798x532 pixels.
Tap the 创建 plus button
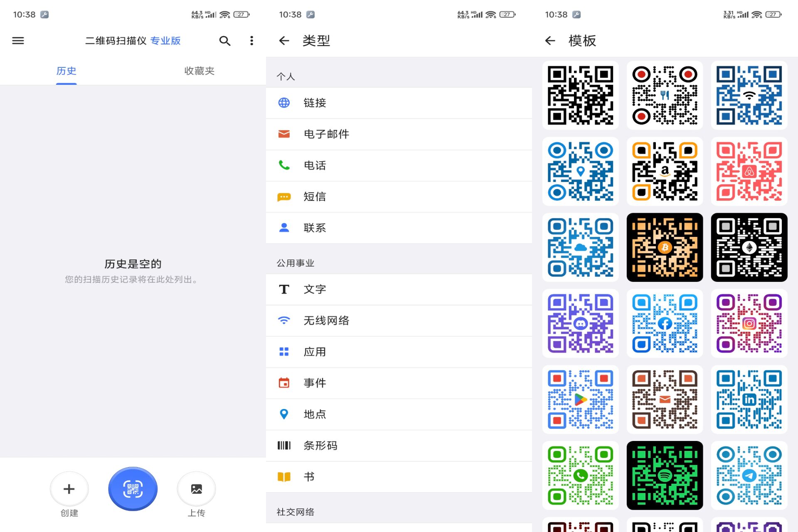tap(69, 489)
